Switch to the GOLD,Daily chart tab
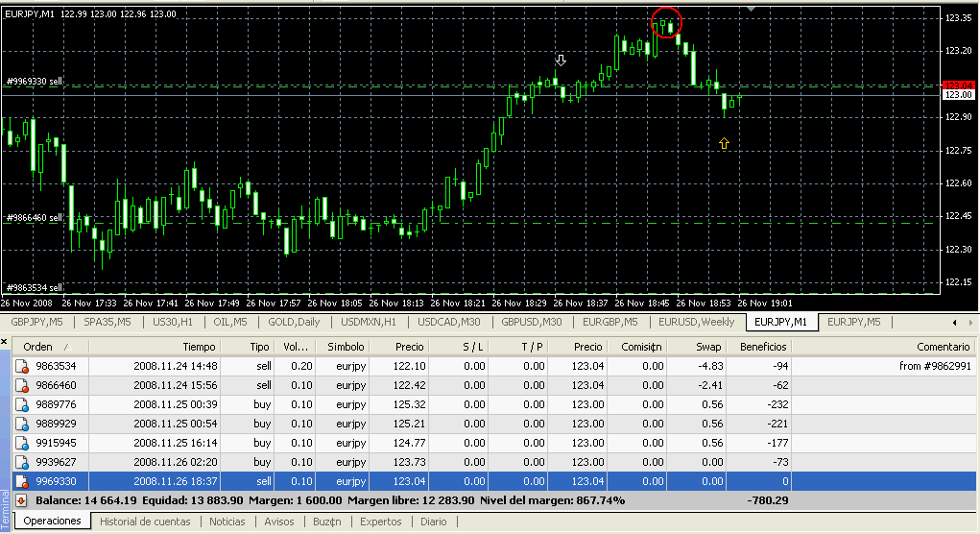The image size is (980, 534). pos(294,322)
